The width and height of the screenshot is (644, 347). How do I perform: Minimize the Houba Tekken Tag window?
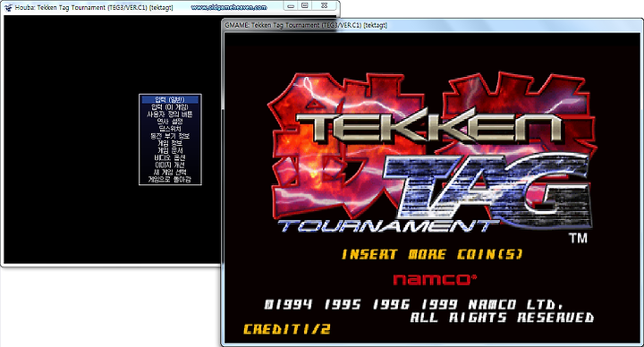click(x=291, y=5)
